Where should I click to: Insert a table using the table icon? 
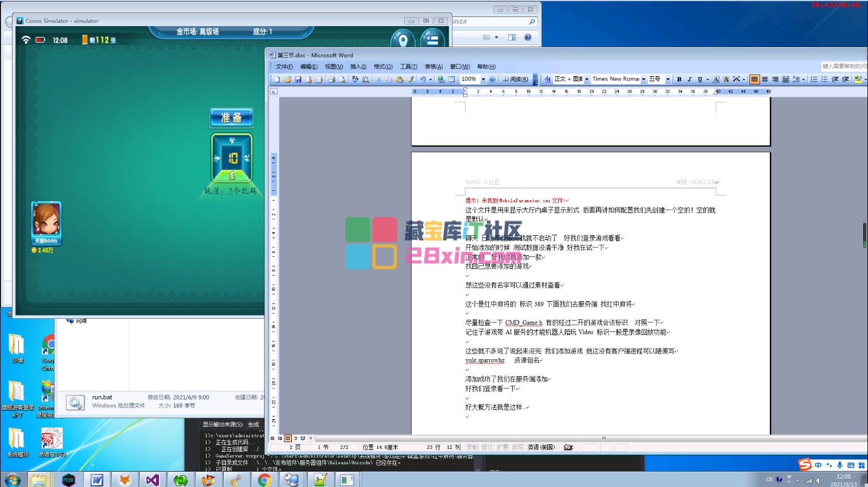[451, 80]
